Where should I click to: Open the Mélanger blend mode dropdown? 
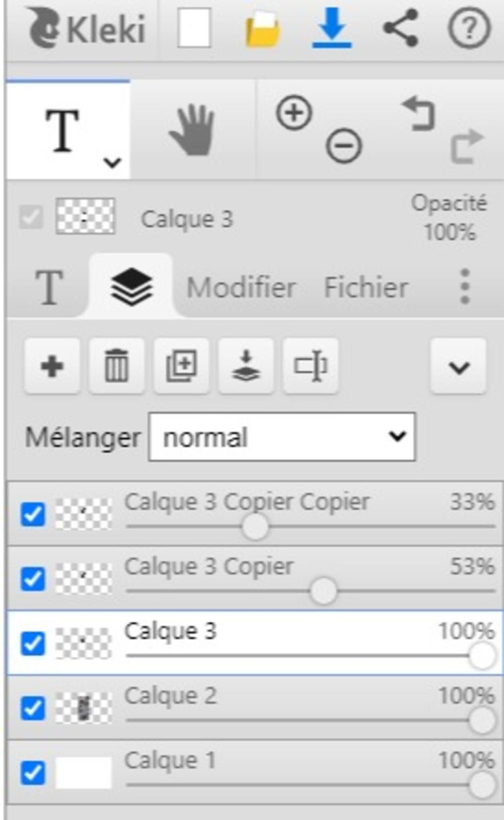coord(282,437)
